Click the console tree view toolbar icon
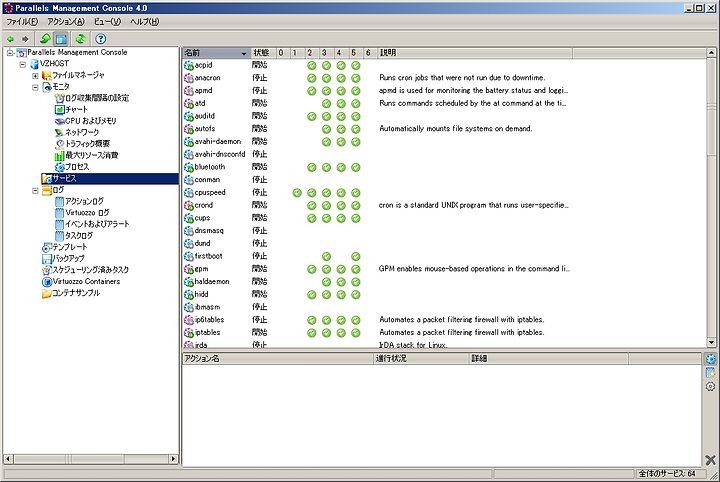 pos(61,39)
